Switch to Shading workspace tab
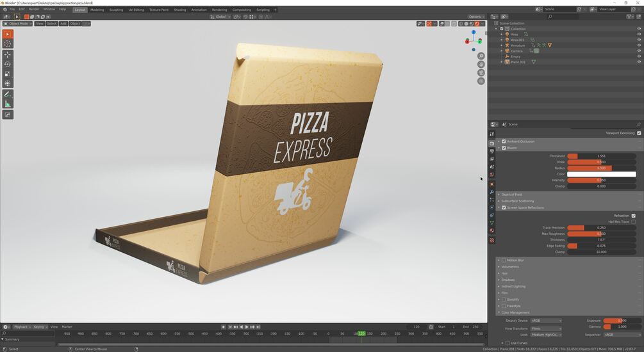 pyautogui.click(x=180, y=10)
